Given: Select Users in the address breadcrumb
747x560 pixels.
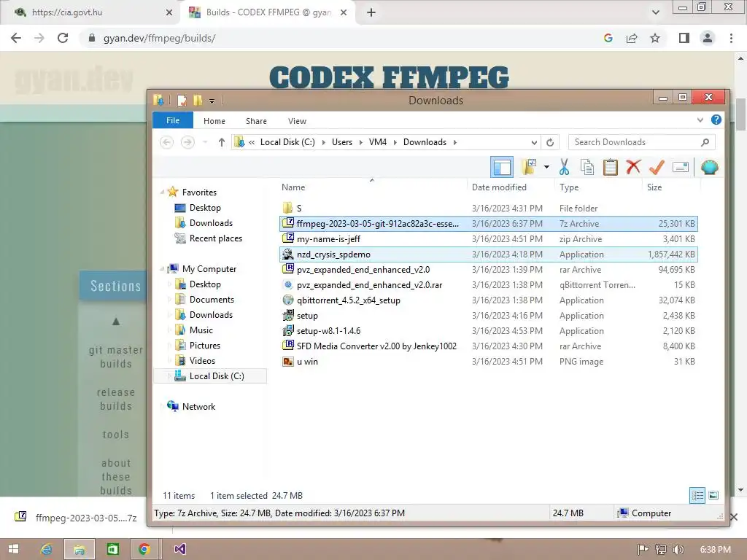Looking at the screenshot, I should coord(342,142).
